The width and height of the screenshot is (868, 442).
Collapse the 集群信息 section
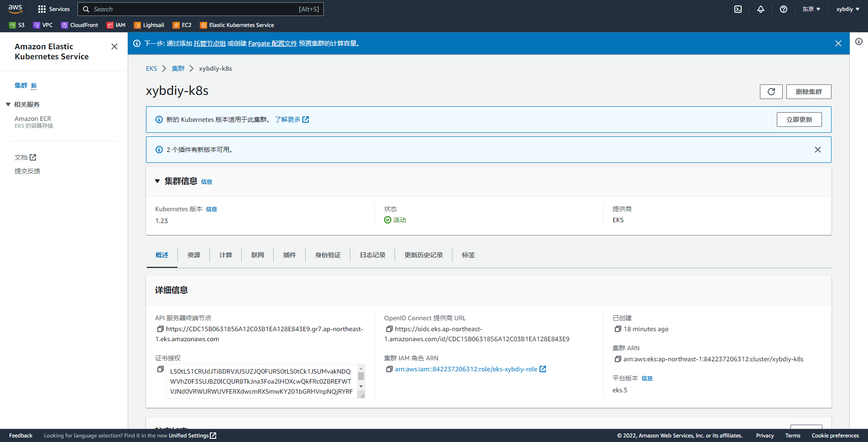157,181
